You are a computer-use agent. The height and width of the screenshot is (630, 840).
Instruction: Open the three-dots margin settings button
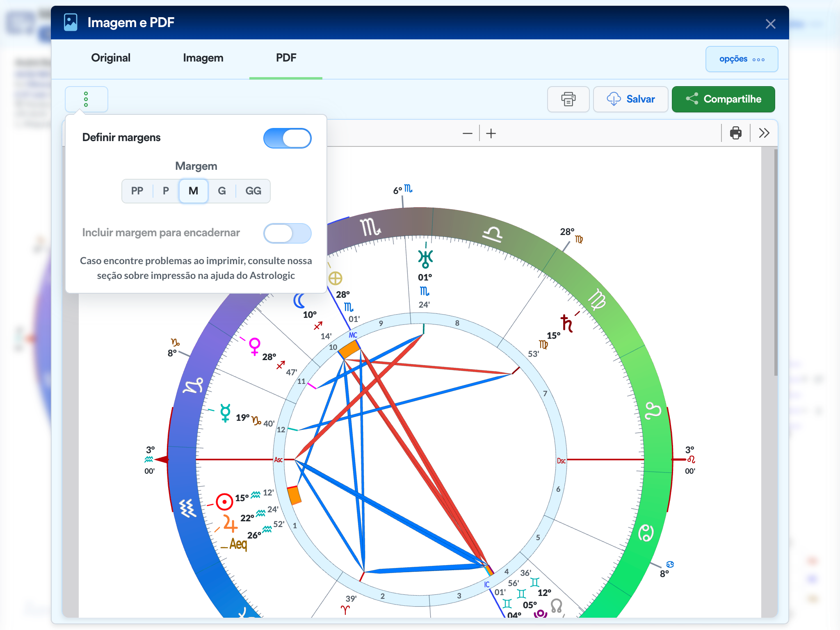click(86, 99)
